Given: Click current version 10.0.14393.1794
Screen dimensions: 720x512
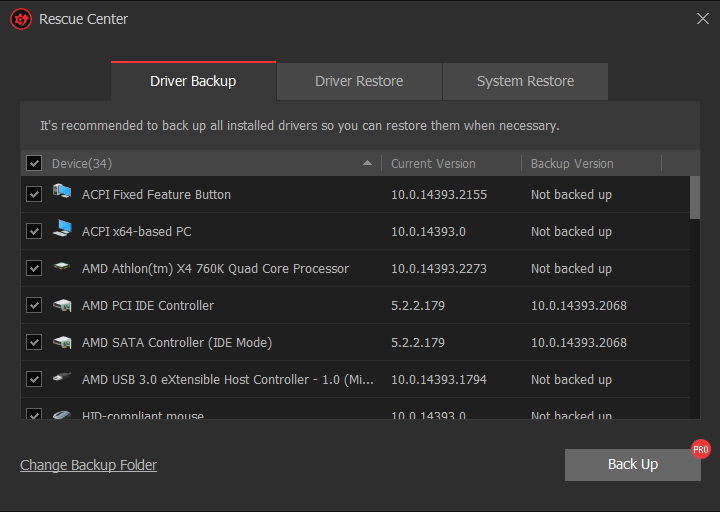Looking at the screenshot, I should point(439,380).
